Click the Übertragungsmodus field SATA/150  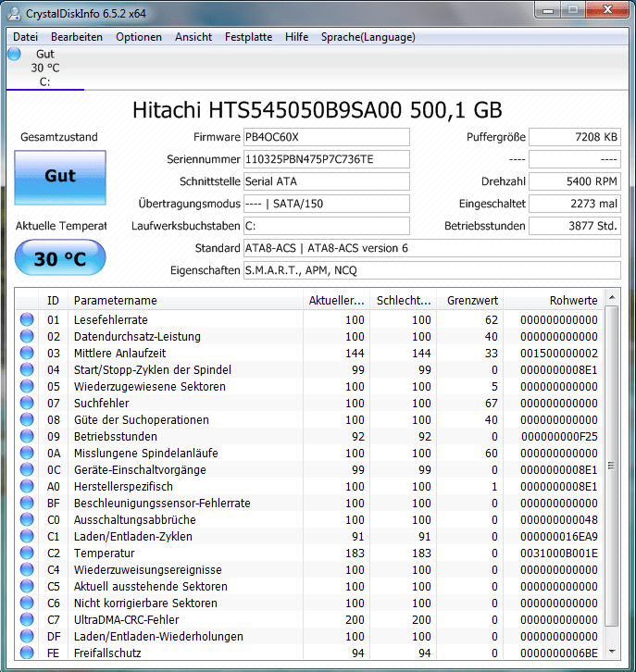tap(327, 204)
